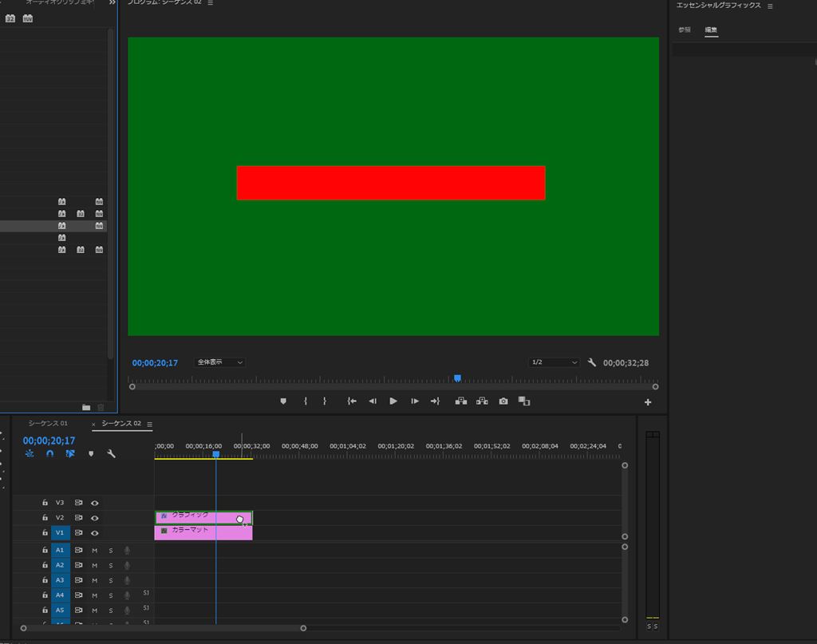
Task: Expand hidden panel tabs with double chevron
Action: 112,3
